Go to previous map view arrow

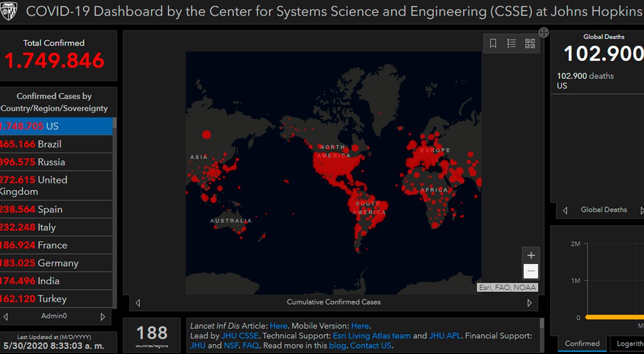coord(138,303)
